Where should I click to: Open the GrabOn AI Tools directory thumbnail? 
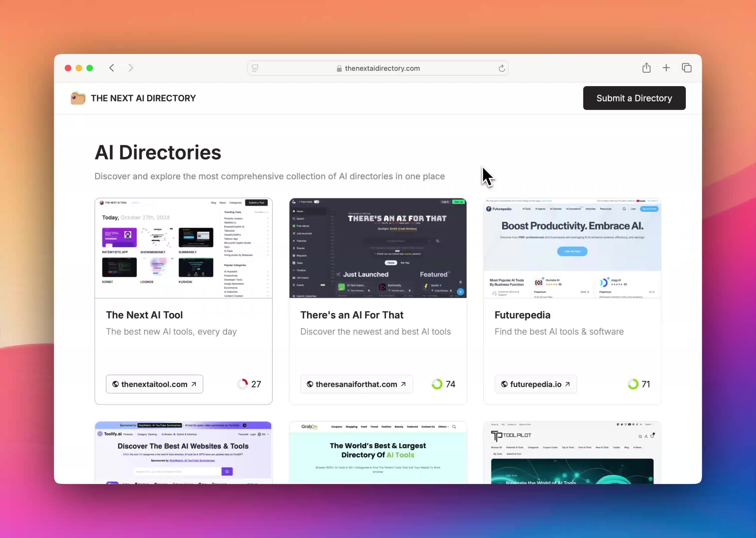pyautogui.click(x=378, y=453)
